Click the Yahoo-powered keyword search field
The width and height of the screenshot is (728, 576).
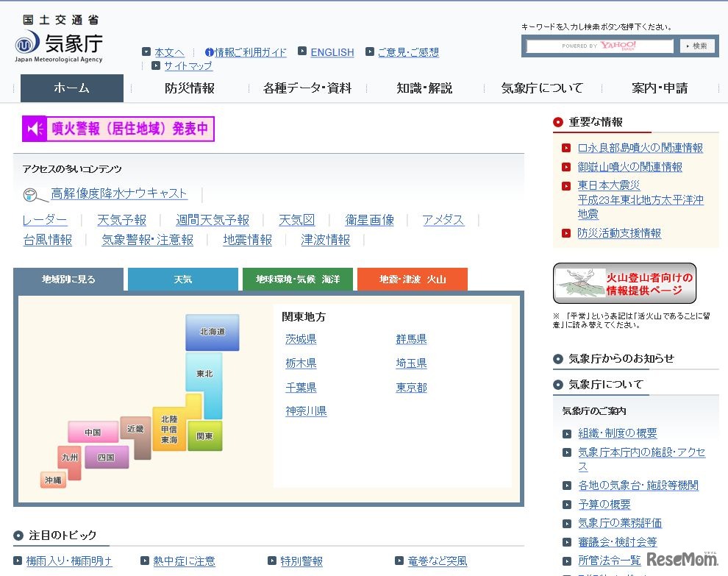599,46
